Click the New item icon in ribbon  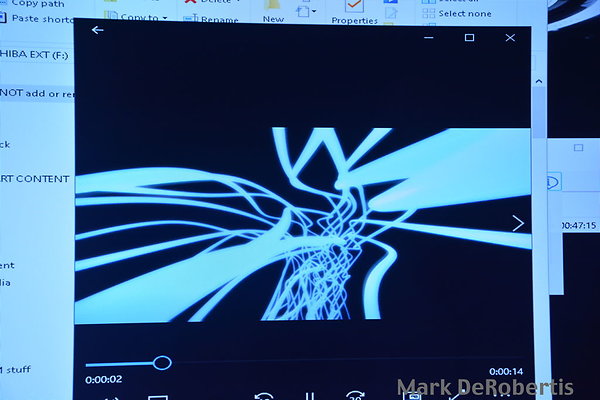[x=273, y=8]
